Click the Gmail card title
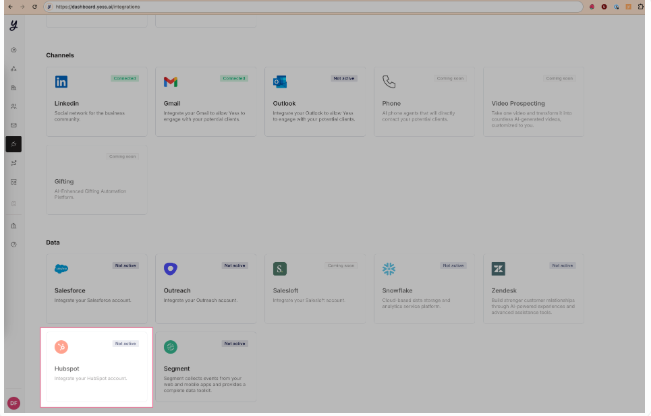 point(172,103)
